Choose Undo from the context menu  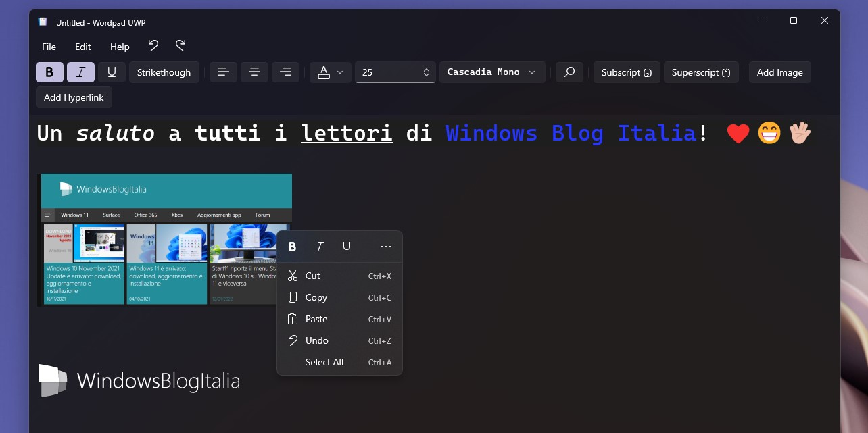point(339,340)
